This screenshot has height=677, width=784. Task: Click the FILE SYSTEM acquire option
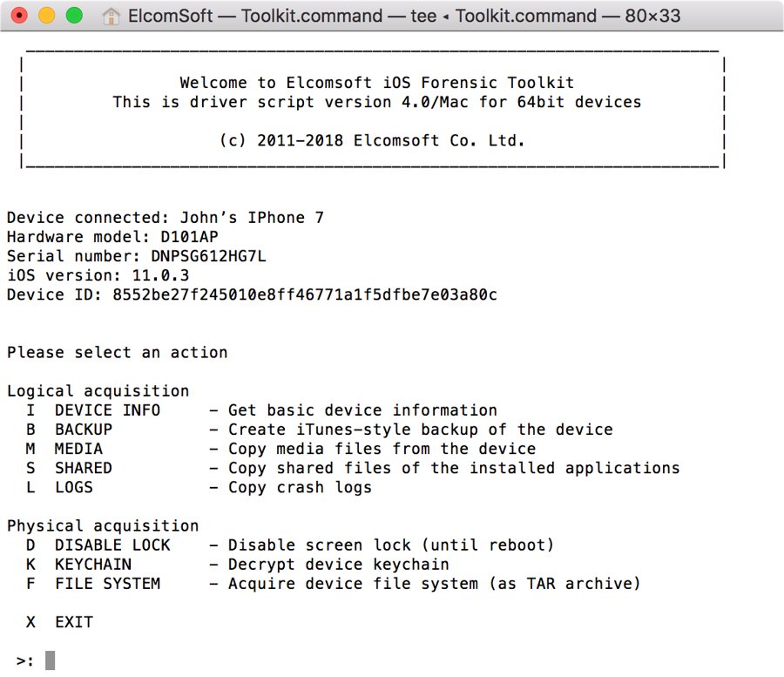tap(107, 584)
